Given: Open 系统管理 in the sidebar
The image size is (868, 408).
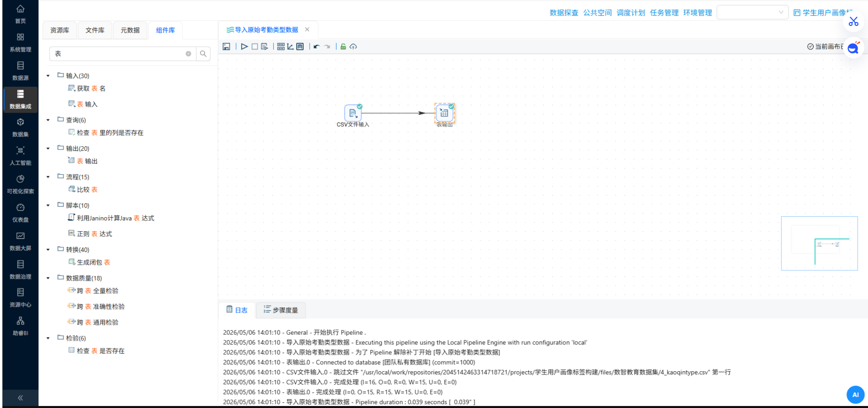Looking at the screenshot, I should pyautogui.click(x=20, y=42).
